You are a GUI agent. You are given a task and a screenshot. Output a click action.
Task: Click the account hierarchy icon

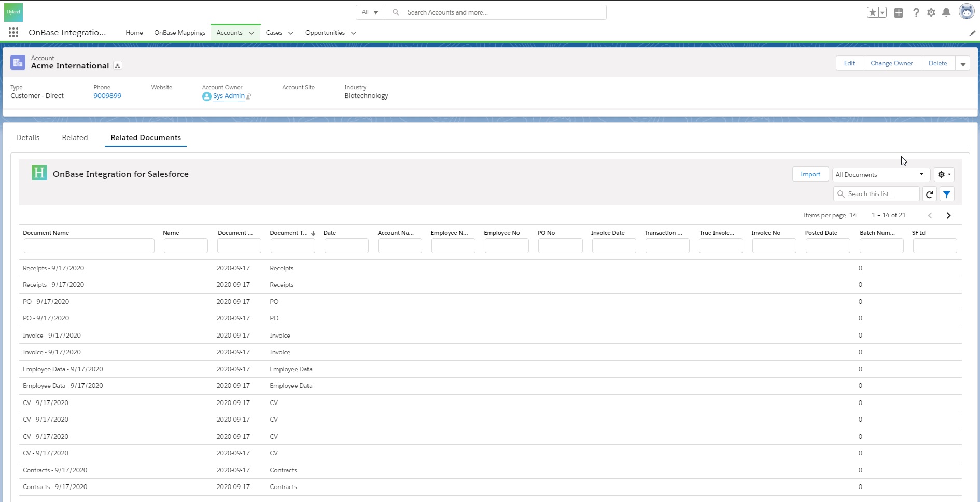tap(118, 66)
